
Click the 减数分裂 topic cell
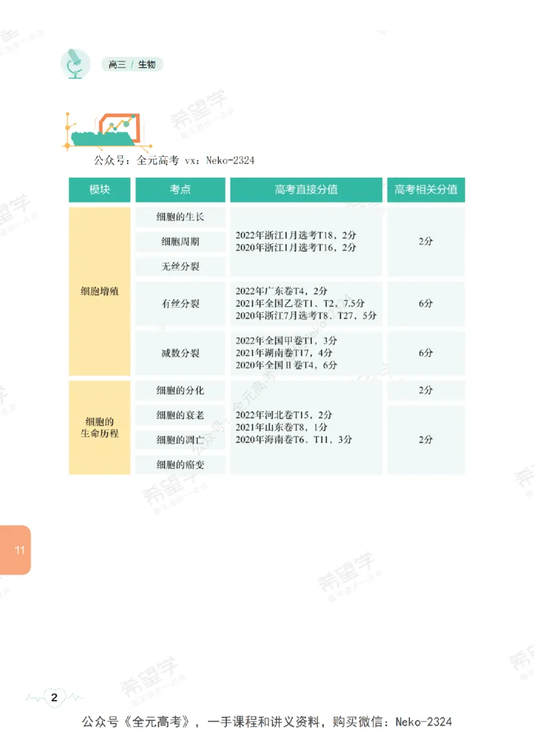coord(179,353)
